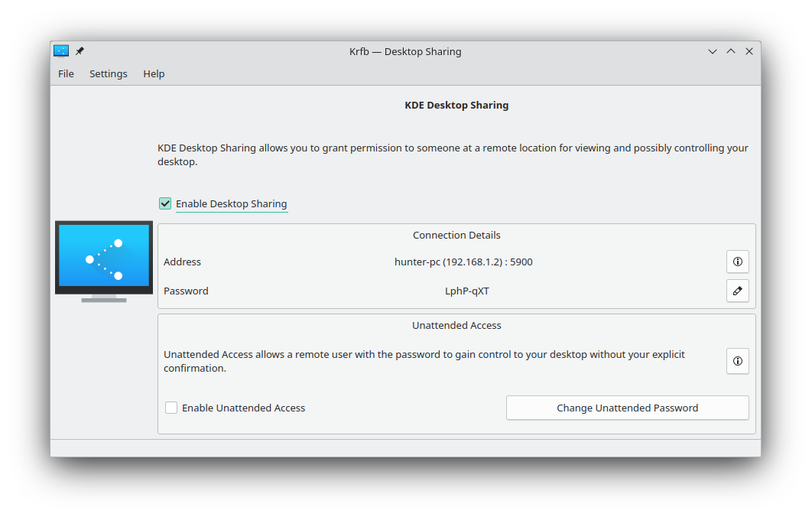Viewport: 812px width, 517px height.
Task: Click the Connection Details section heading
Action: click(x=456, y=236)
